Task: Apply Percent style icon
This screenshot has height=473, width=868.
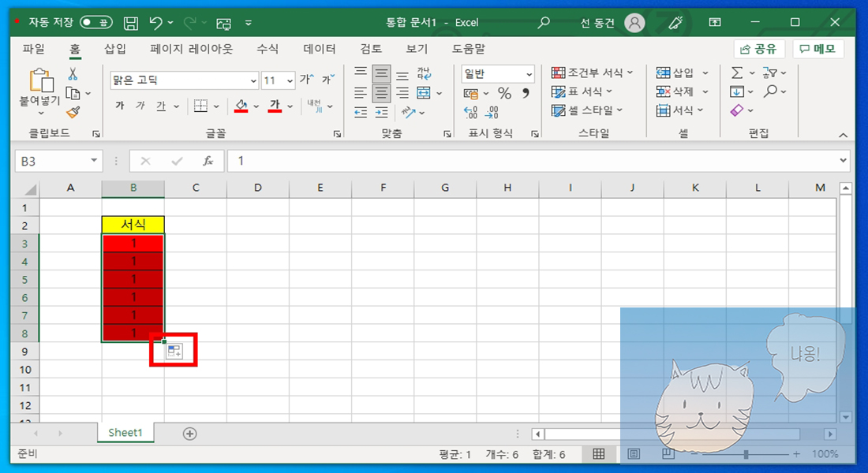Action: click(504, 94)
